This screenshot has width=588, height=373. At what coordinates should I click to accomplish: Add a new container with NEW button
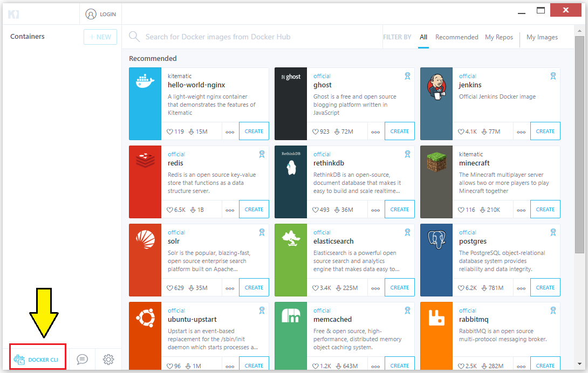(100, 37)
